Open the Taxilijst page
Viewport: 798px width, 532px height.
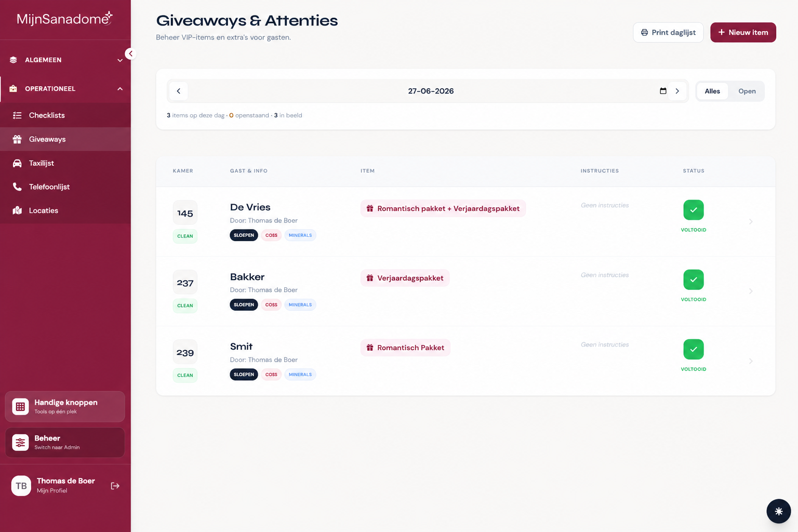click(65, 163)
